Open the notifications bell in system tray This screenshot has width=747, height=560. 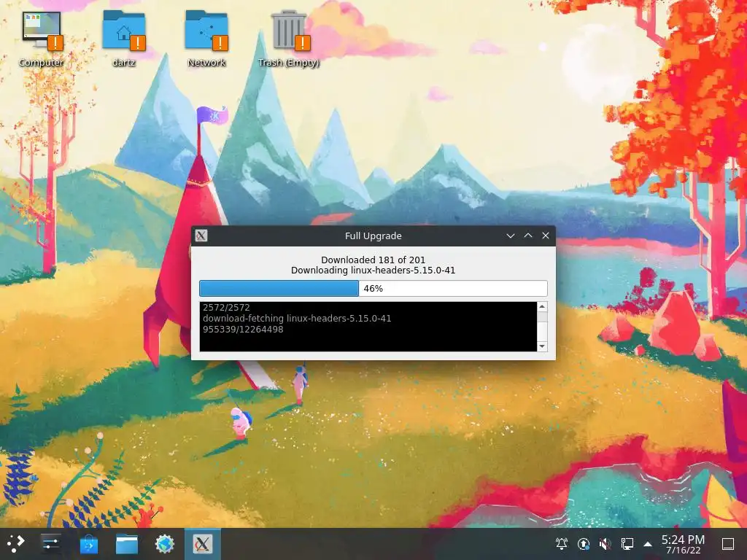tap(562, 543)
